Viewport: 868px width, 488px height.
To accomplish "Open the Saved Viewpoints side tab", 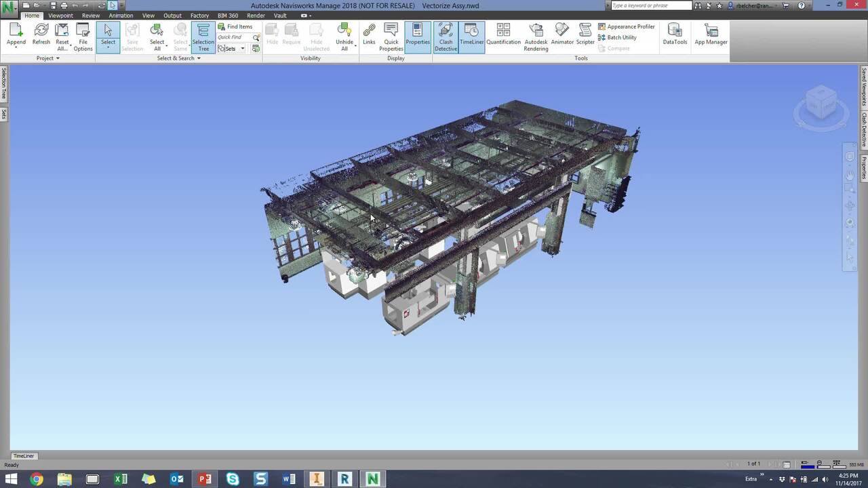I will click(x=864, y=86).
